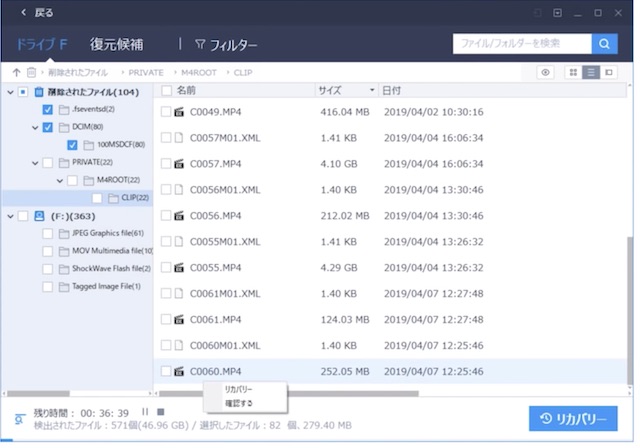Collapse the M4ROOT(22) tree node
This screenshot has width=640, height=448.
click(60, 181)
